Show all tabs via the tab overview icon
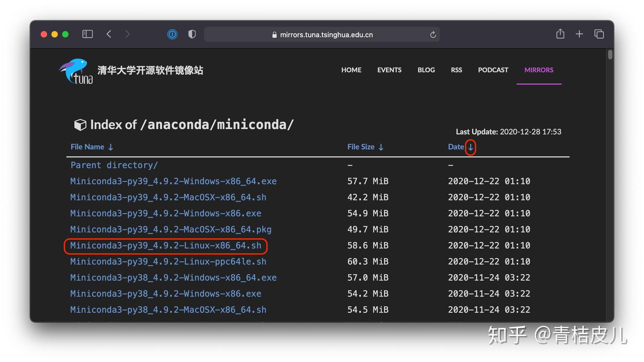This screenshot has height=362, width=644. point(599,34)
